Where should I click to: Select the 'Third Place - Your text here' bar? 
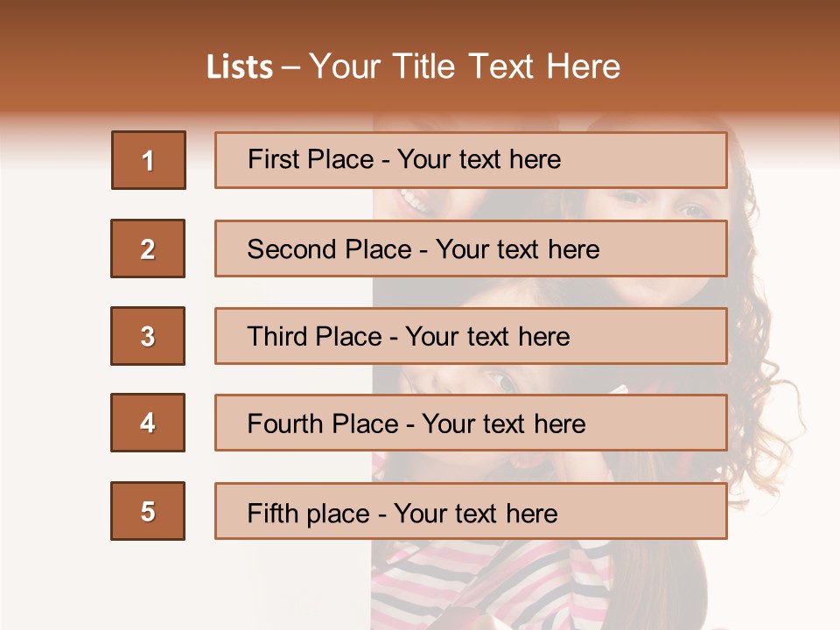coord(471,336)
